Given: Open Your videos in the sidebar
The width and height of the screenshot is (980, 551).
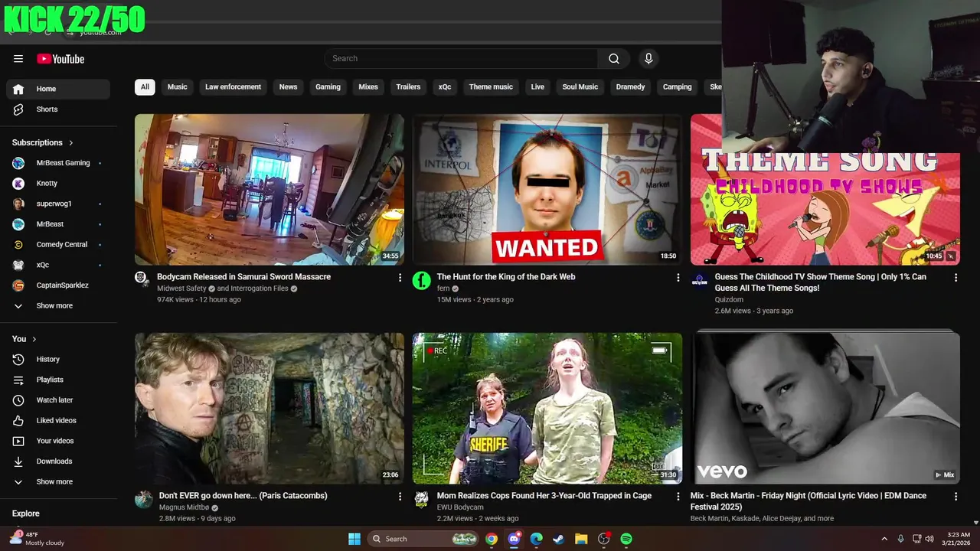Looking at the screenshot, I should click(58, 441).
